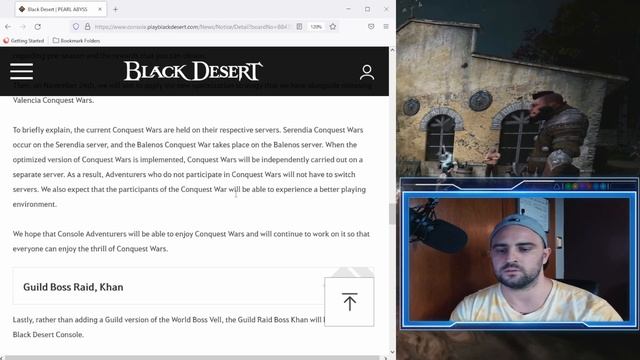Click the text "Valencia Conquest Wars."

click(x=53, y=100)
